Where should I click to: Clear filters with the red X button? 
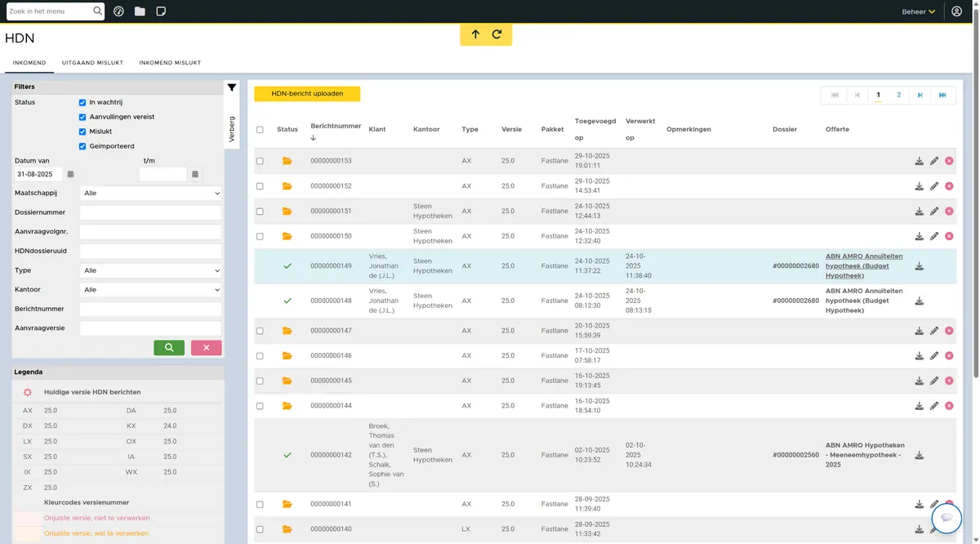click(x=207, y=348)
